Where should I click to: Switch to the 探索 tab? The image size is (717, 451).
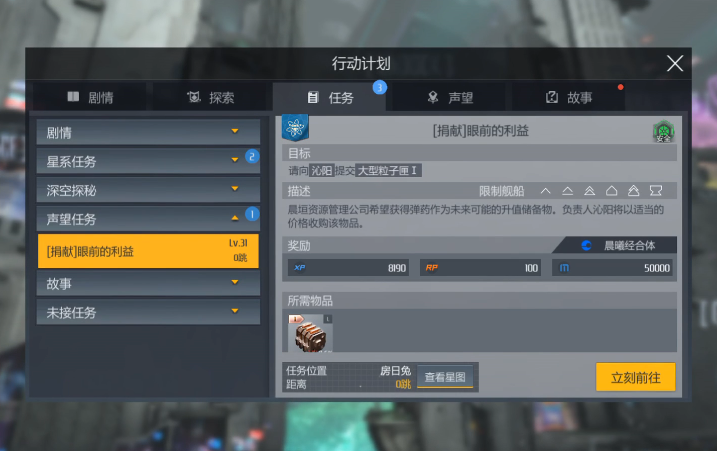(x=211, y=97)
